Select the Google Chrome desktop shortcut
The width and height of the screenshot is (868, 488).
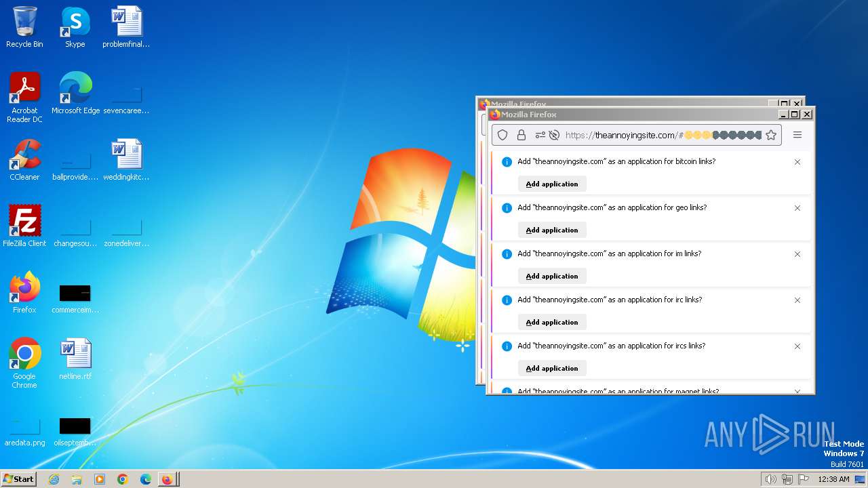pos(24,363)
